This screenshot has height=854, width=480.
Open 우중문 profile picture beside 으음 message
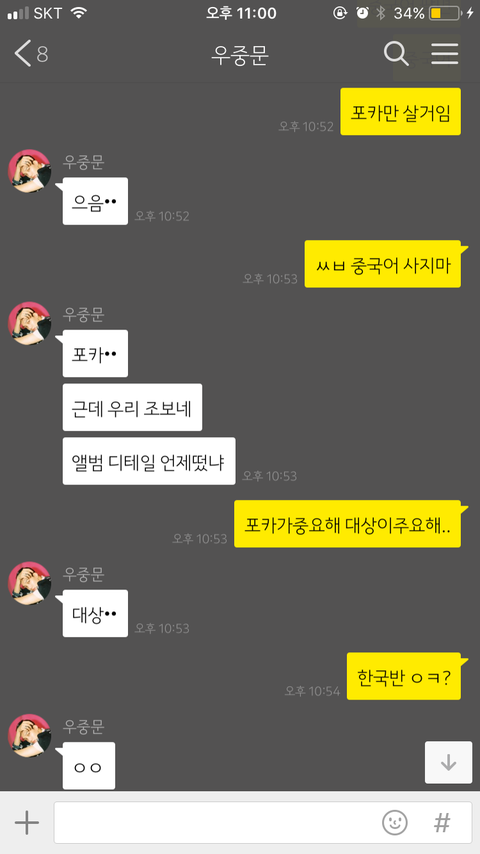(29, 171)
